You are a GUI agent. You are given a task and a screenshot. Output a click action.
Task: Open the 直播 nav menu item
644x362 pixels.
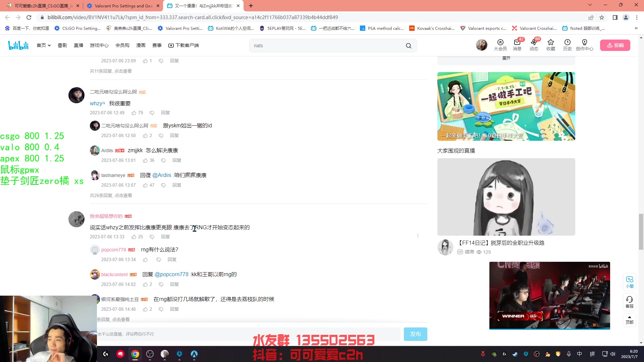click(x=78, y=45)
